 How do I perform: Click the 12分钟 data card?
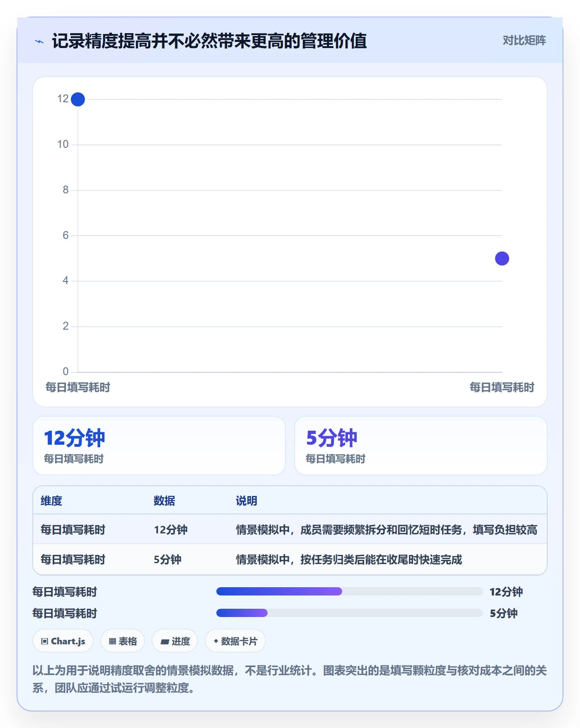pyautogui.click(x=159, y=446)
